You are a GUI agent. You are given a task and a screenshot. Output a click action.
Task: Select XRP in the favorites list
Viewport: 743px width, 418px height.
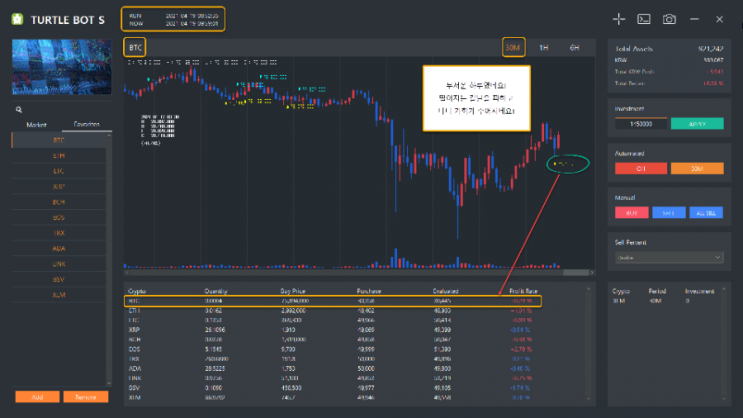coord(59,187)
